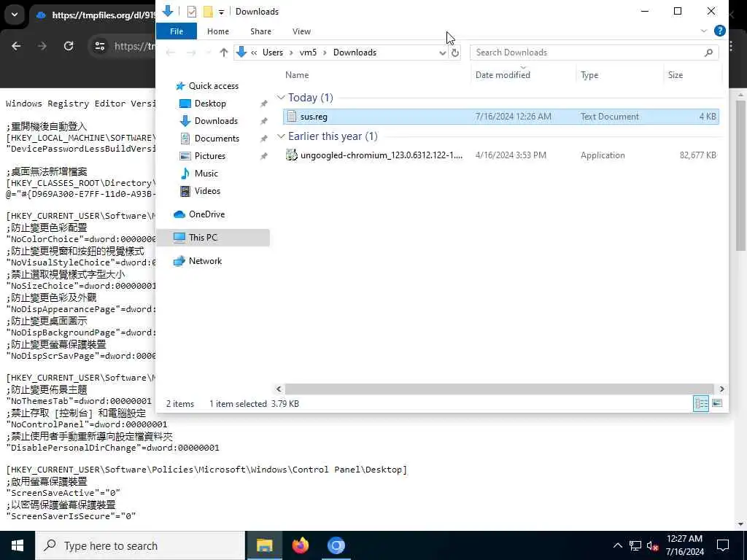The height and width of the screenshot is (560, 747).
Task: Click the sus.reg document icon
Action: [x=292, y=116]
